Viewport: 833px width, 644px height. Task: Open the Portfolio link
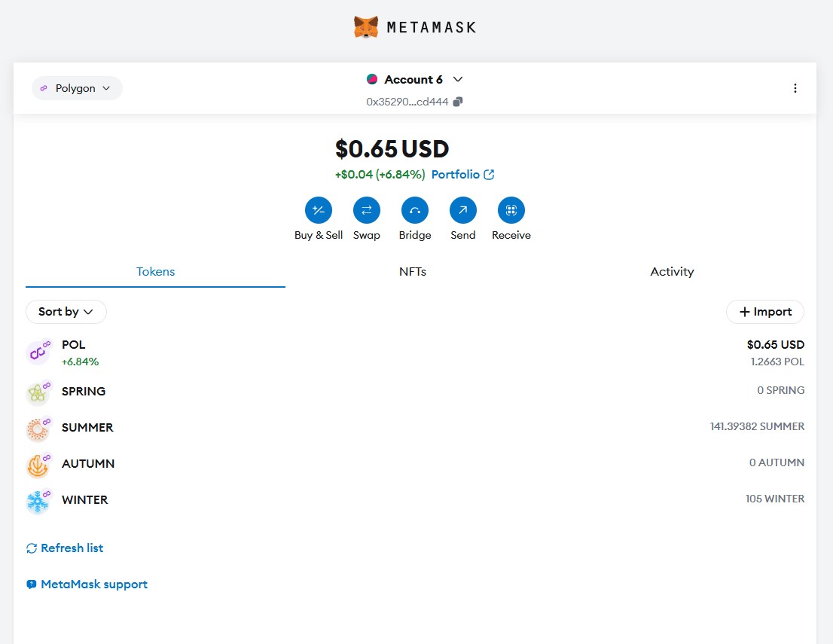tap(462, 175)
